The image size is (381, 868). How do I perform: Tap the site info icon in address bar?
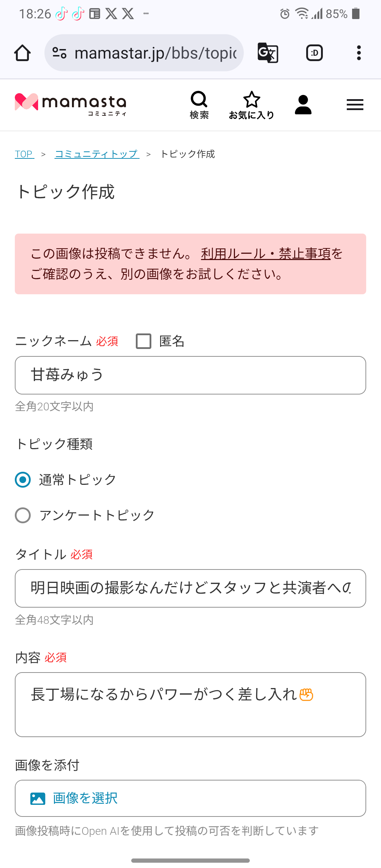click(59, 53)
